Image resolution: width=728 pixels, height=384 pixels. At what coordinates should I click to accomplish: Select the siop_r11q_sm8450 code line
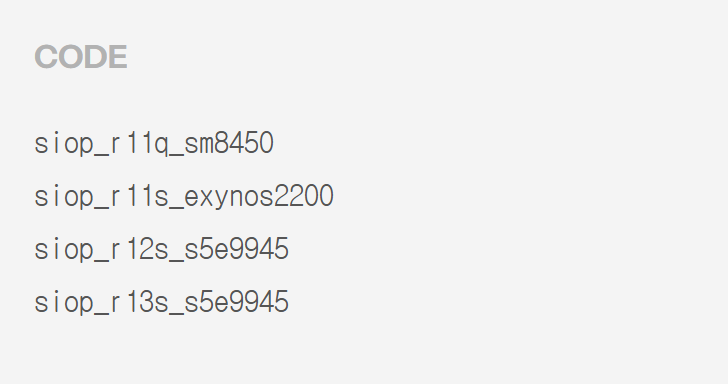154,143
